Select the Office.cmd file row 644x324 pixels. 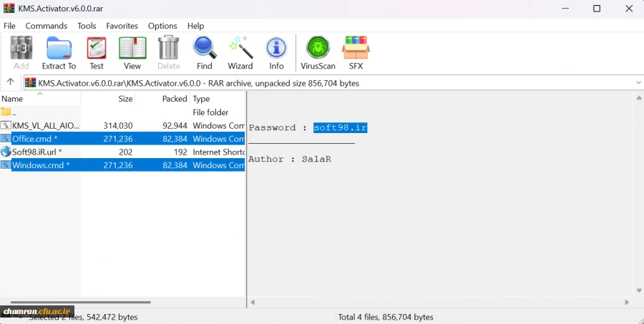pos(122,138)
